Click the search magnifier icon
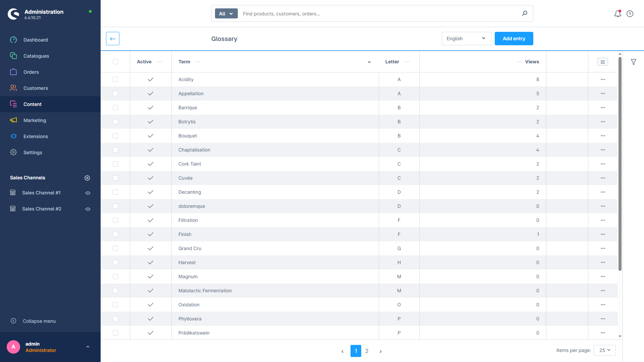644x362 pixels. tap(525, 13)
